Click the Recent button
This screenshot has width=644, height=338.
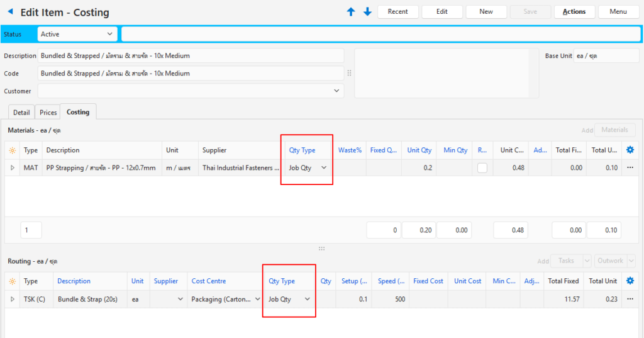[397, 12]
